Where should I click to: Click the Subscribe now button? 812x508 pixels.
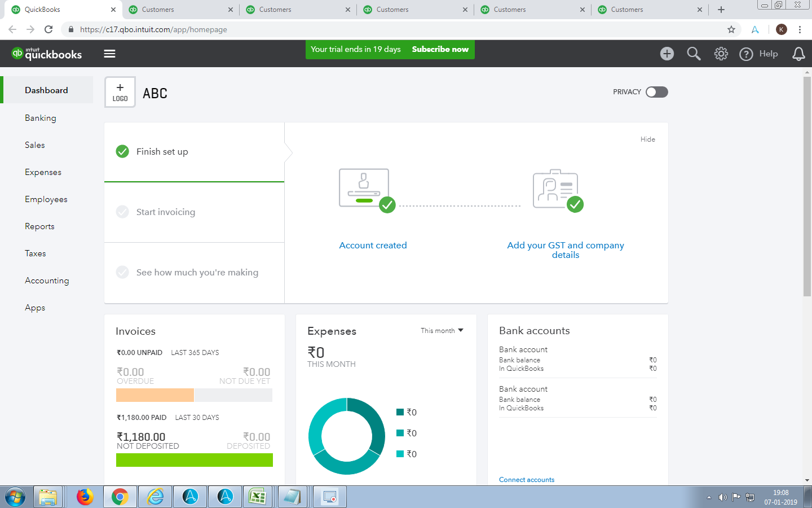tap(440, 49)
